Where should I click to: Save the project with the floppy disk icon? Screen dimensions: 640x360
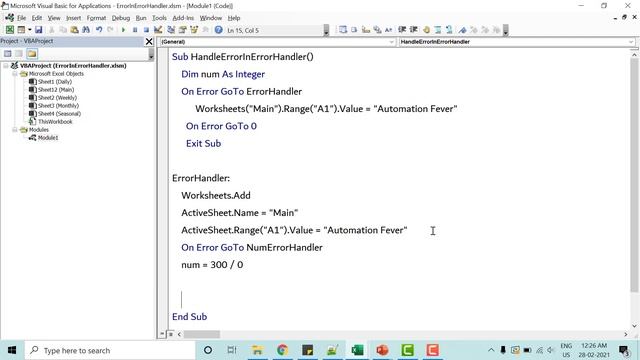pos(38,30)
